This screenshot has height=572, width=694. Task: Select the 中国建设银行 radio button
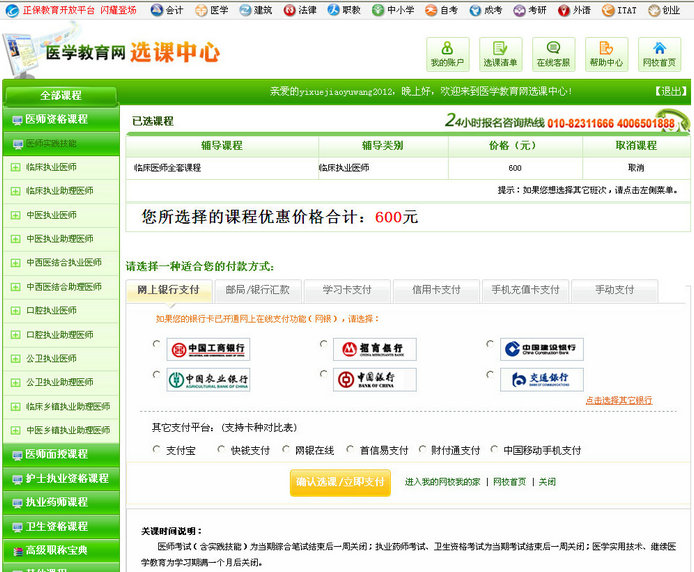click(x=490, y=345)
